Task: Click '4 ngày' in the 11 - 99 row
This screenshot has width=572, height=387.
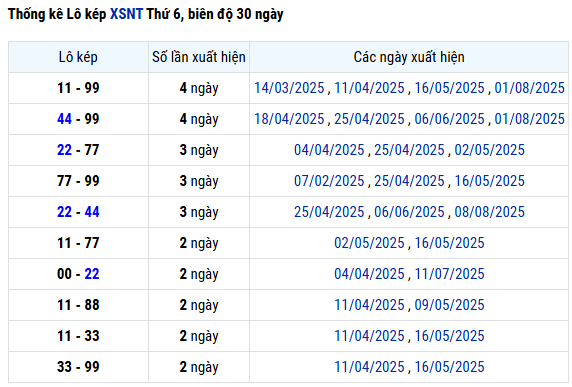Action: [199, 88]
